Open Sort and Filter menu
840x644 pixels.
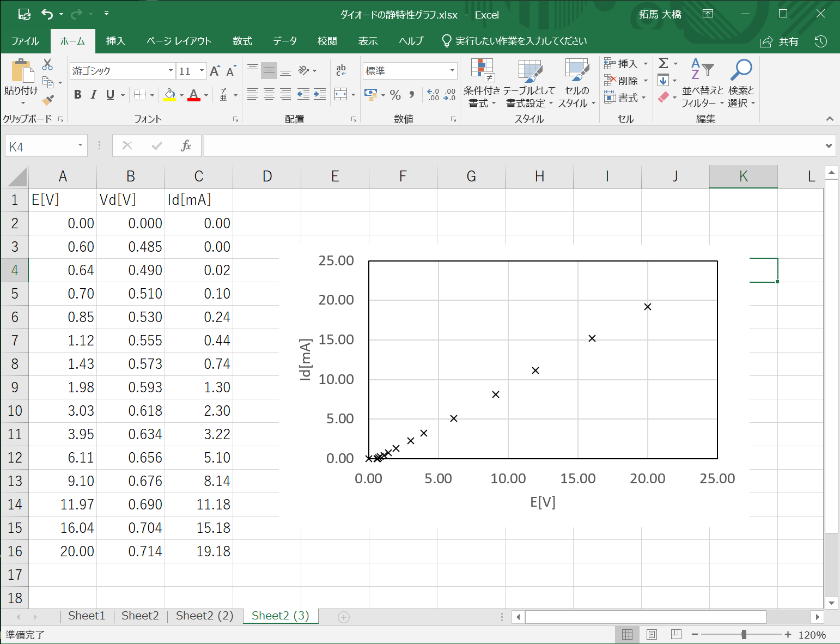click(703, 83)
